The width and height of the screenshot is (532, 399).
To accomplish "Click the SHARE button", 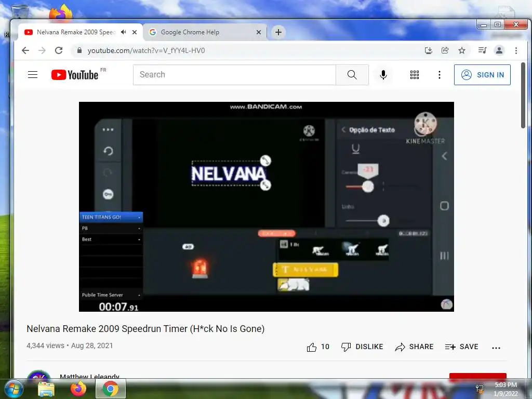I will point(414,347).
